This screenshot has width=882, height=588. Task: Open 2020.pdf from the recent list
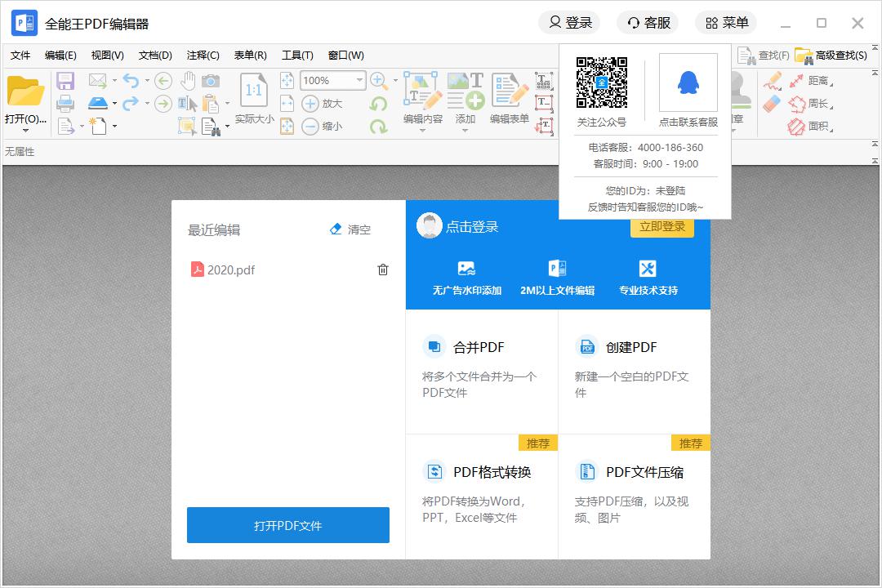(230, 269)
